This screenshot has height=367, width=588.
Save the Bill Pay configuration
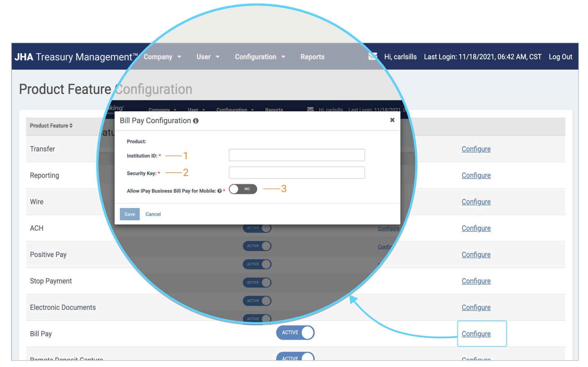(x=130, y=214)
